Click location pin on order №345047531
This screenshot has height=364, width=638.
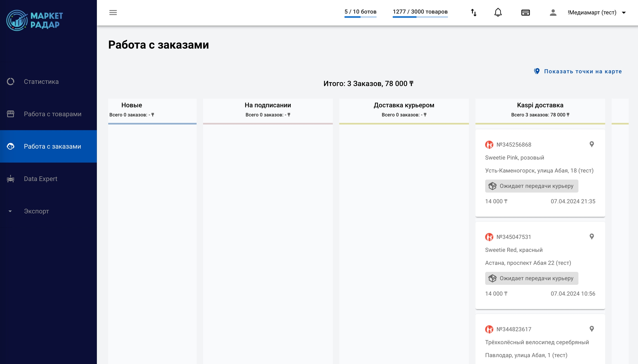(x=591, y=237)
